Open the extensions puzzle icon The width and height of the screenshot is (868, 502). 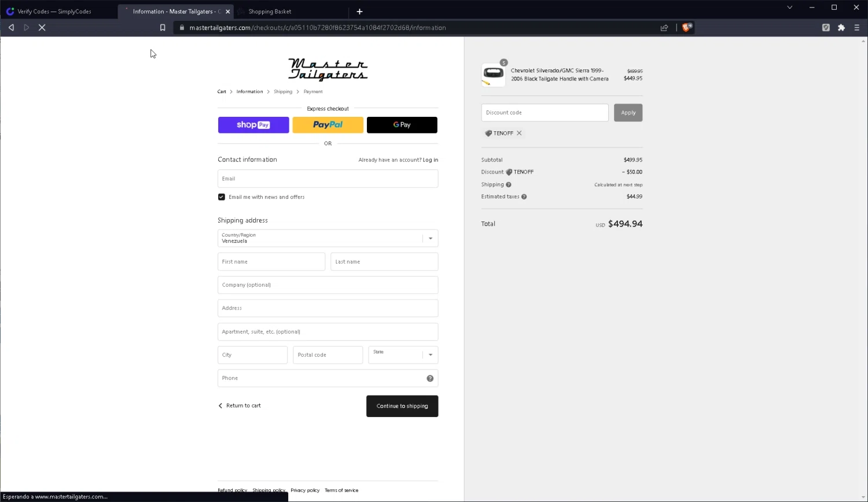click(841, 27)
